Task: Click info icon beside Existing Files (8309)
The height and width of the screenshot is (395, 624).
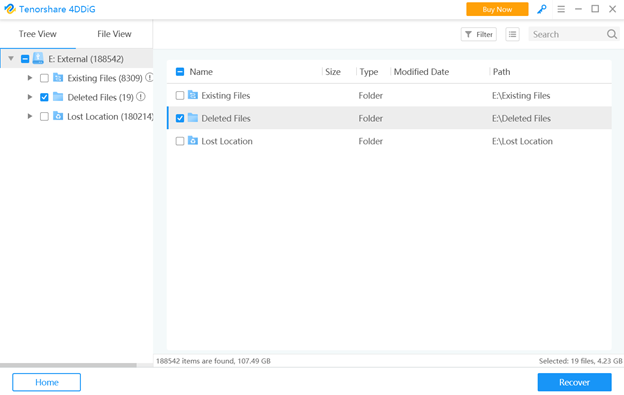Action: click(149, 78)
